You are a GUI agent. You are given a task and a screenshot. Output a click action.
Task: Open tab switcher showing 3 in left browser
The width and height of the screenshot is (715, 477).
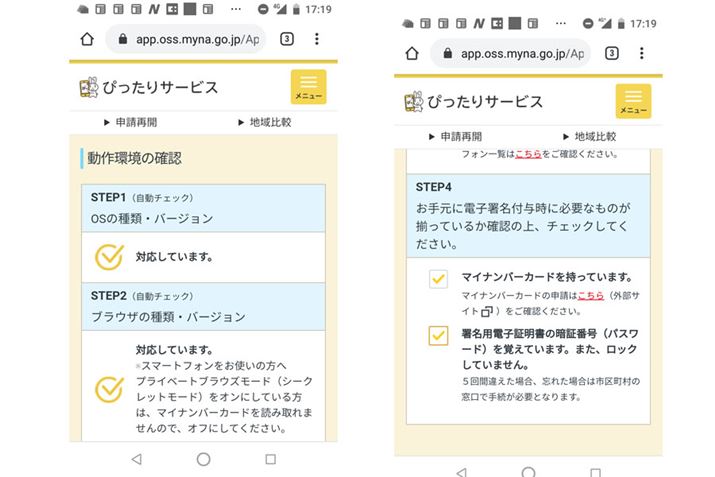pos(287,39)
